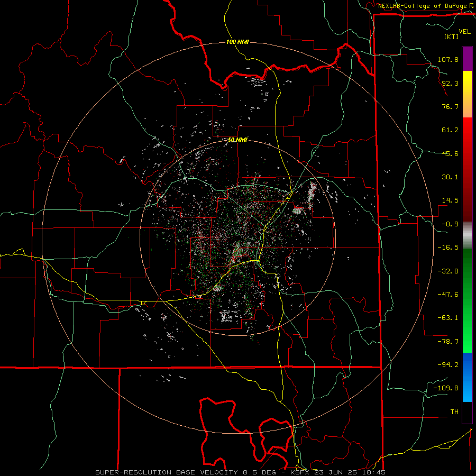Click the 107.8 value on velocity scale
476x476 pixels.
pyautogui.click(x=448, y=59)
